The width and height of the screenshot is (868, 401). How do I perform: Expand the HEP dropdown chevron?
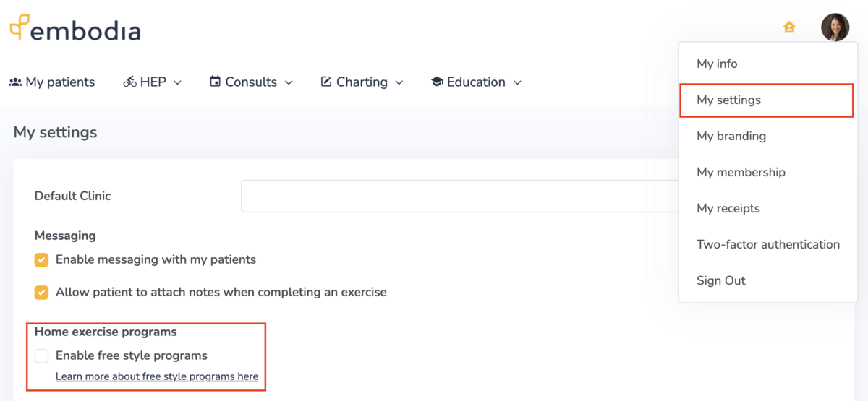(x=178, y=83)
